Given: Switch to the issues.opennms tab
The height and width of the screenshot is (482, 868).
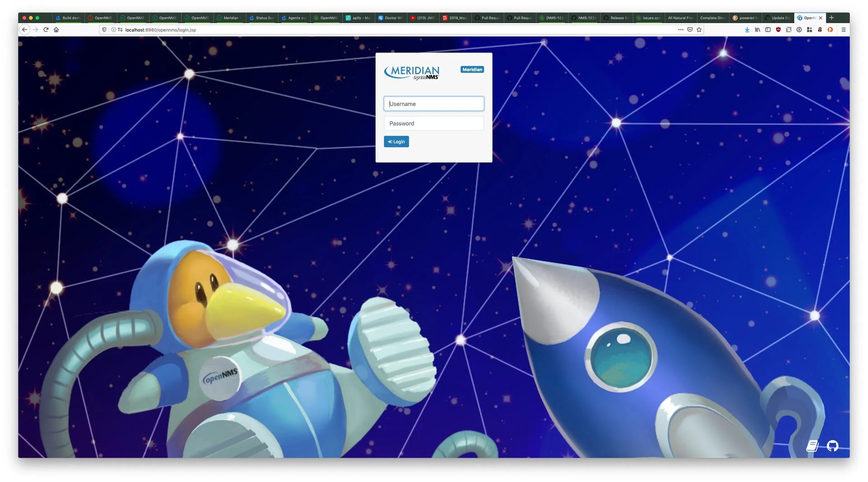Looking at the screenshot, I should [x=648, y=18].
